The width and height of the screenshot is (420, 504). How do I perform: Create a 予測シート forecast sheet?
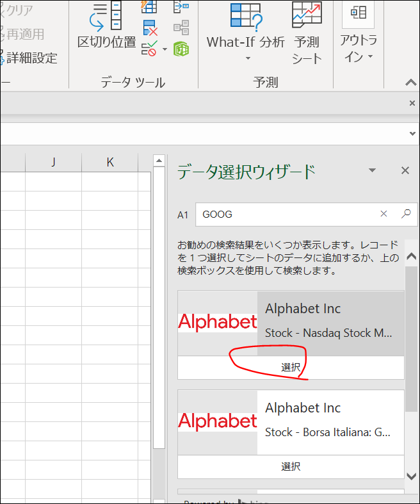[307, 33]
